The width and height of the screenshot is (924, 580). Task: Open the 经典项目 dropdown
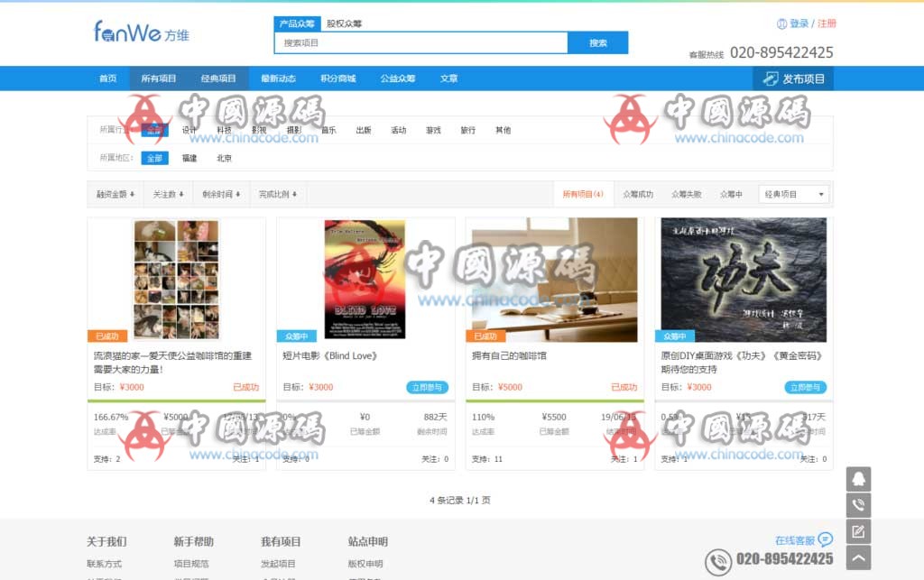pyautogui.click(x=792, y=193)
